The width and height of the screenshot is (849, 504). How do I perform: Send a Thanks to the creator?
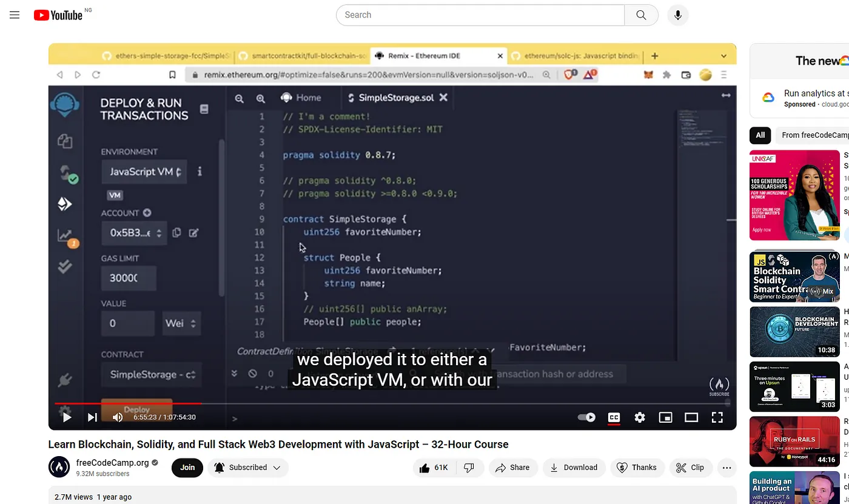click(x=637, y=468)
